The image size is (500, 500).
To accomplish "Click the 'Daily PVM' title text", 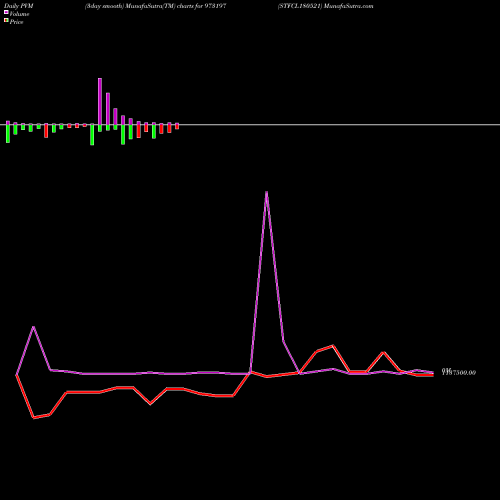I will tap(19, 6).
